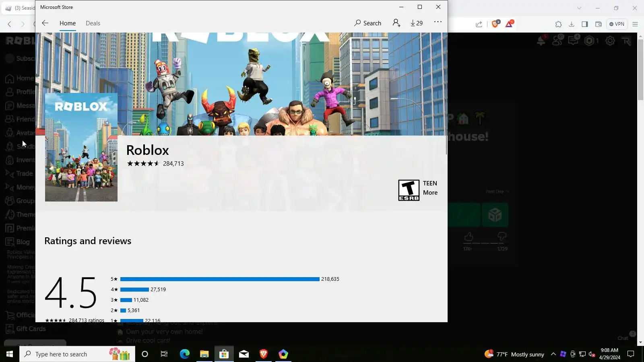The width and height of the screenshot is (644, 362).
Task: Open the Brave hamburger menu
Action: click(x=635, y=24)
